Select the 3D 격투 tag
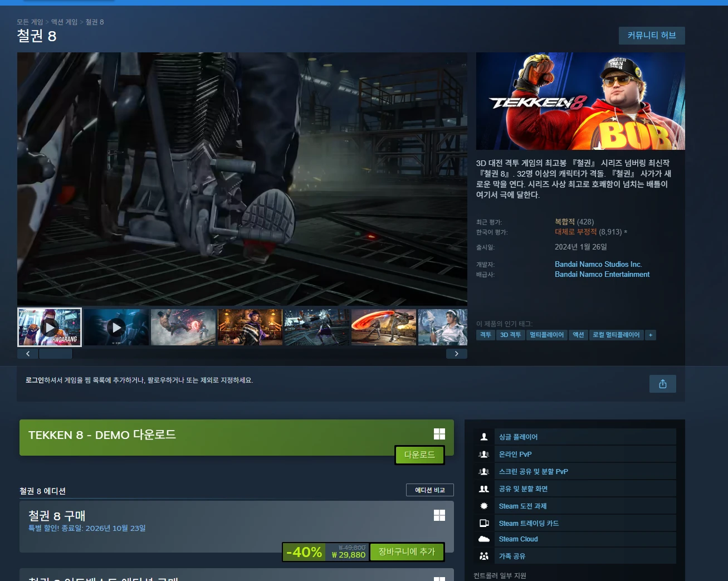 click(510, 335)
